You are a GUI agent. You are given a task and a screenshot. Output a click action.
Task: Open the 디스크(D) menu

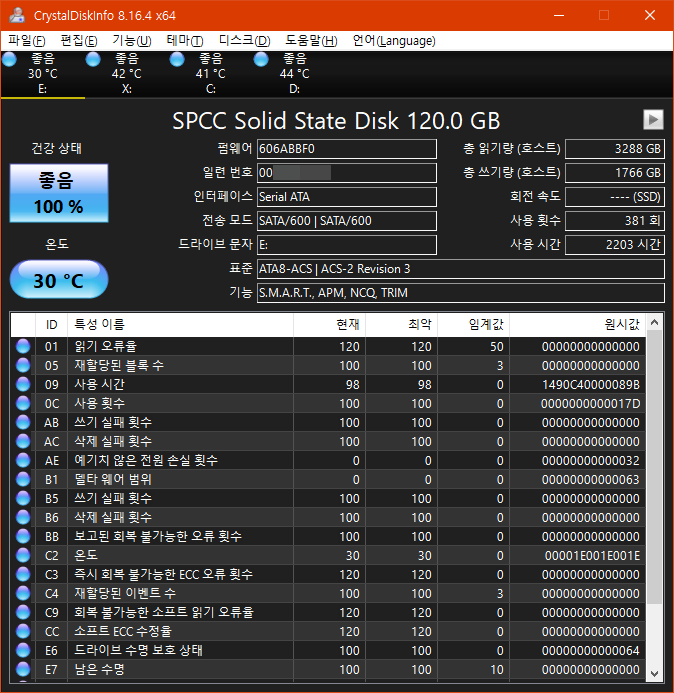click(244, 41)
